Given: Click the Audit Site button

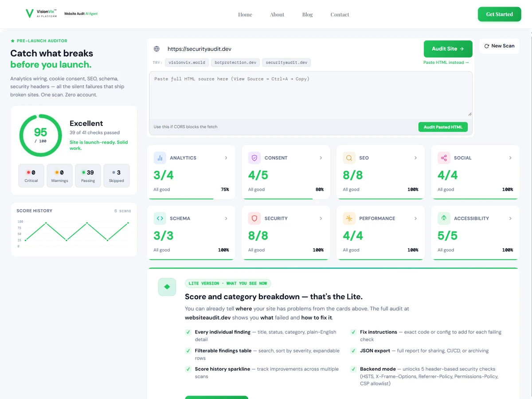Looking at the screenshot, I should coord(448,49).
